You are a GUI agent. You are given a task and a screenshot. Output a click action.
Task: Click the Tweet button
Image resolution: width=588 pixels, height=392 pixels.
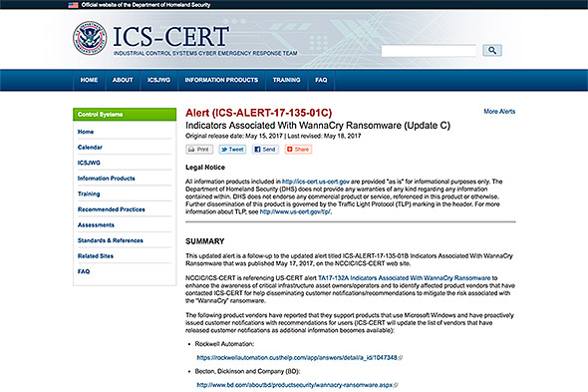pyautogui.click(x=232, y=150)
